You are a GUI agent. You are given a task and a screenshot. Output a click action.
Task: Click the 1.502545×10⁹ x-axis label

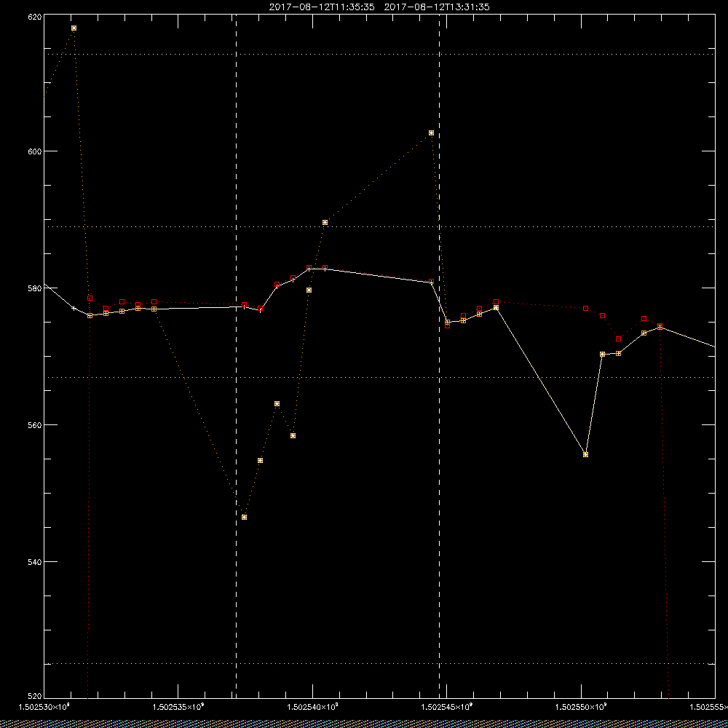(447, 707)
